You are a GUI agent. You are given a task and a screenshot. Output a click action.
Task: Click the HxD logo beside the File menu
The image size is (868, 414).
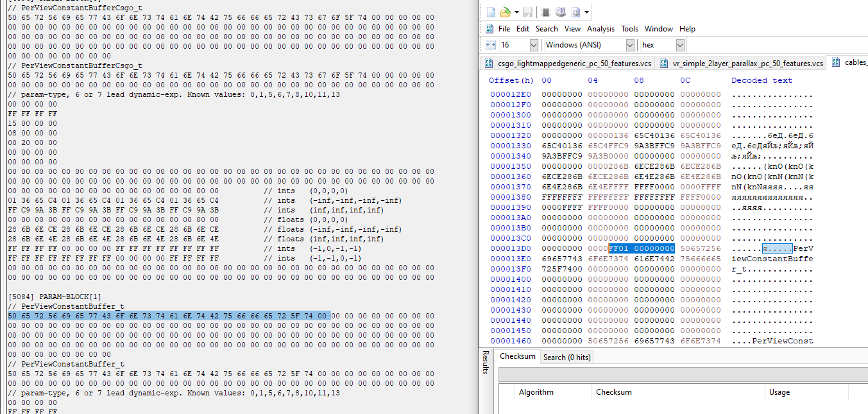[x=489, y=29]
